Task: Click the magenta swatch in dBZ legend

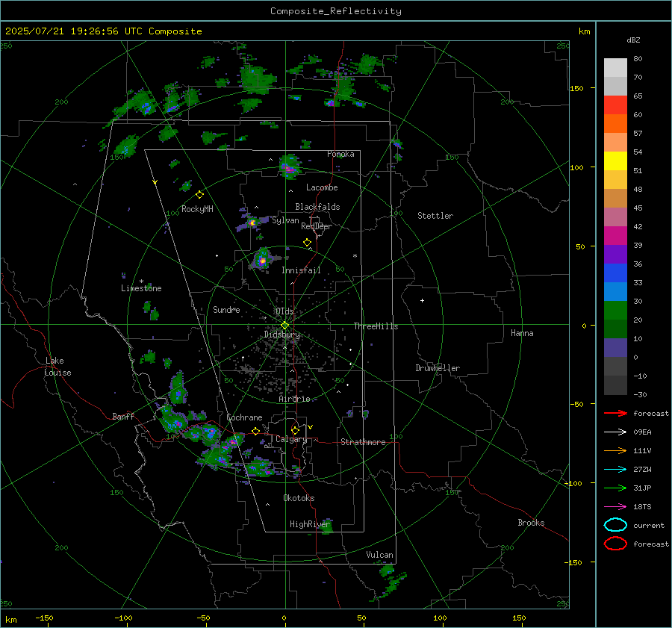Action: pyautogui.click(x=615, y=235)
